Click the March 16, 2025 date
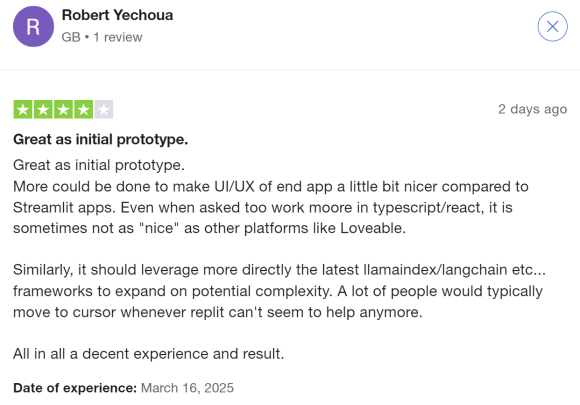 (x=187, y=388)
